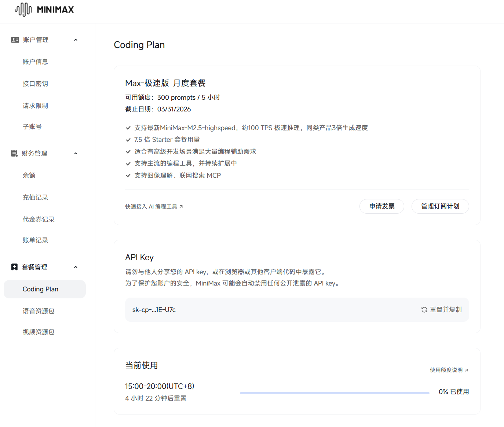Open the 语音资源包 page
The image size is (504, 427).
click(x=39, y=311)
